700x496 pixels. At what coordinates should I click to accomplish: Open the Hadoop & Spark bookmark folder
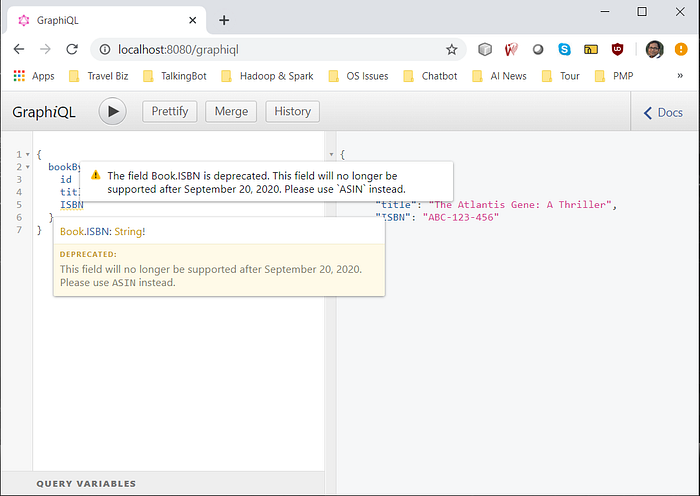267,76
